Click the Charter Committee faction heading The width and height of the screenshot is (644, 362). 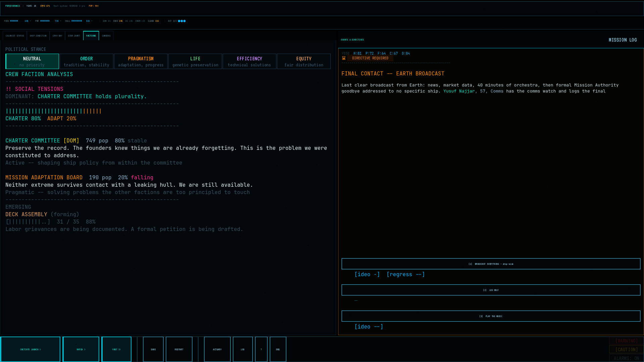tap(33, 141)
